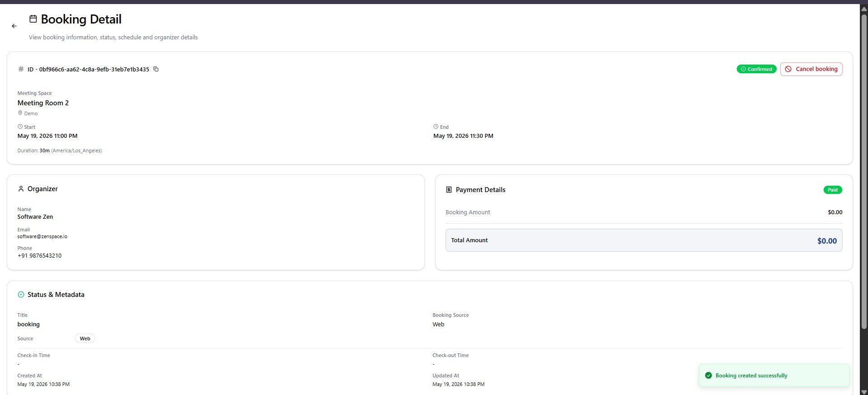This screenshot has width=868, height=395.
Task: Click the Total Amount label
Action: [x=469, y=240]
